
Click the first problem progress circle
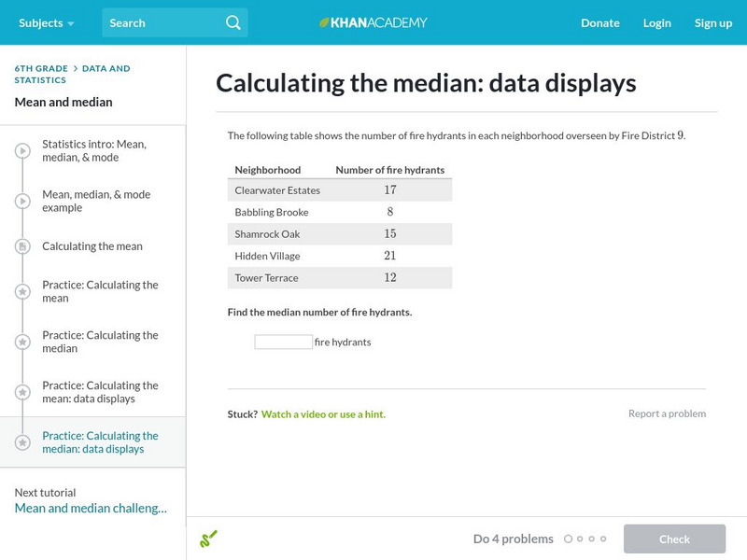[x=568, y=539]
